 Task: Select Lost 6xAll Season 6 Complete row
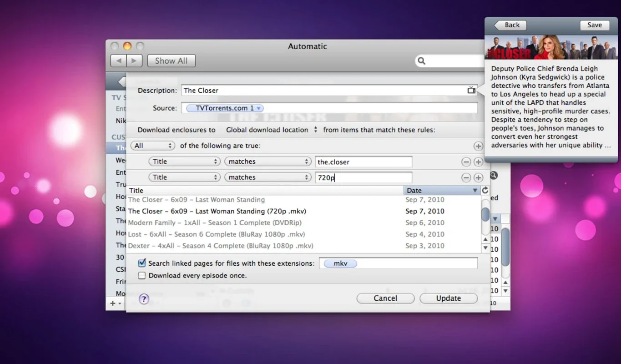coord(303,234)
